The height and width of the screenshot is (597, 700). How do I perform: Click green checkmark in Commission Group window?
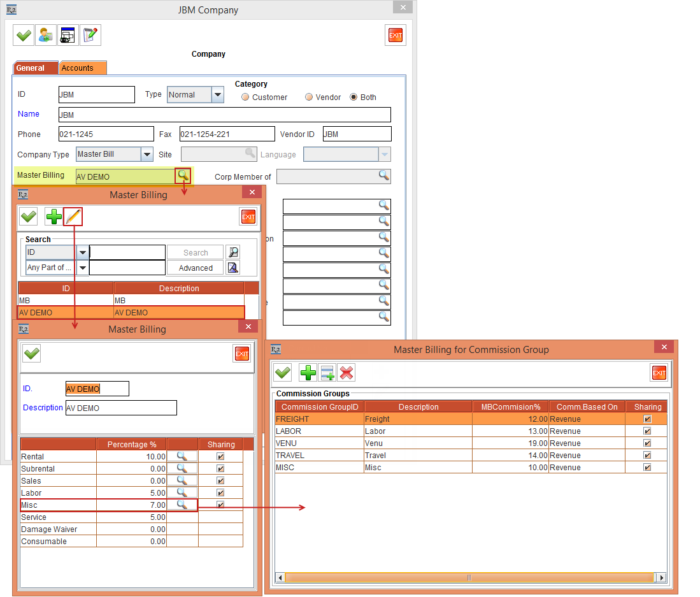(x=283, y=373)
